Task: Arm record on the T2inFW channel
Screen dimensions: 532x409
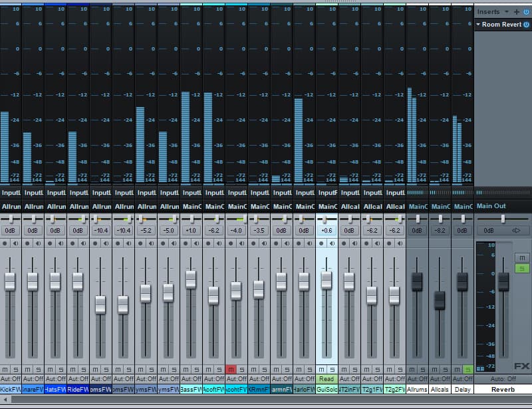Action: [x=344, y=243]
